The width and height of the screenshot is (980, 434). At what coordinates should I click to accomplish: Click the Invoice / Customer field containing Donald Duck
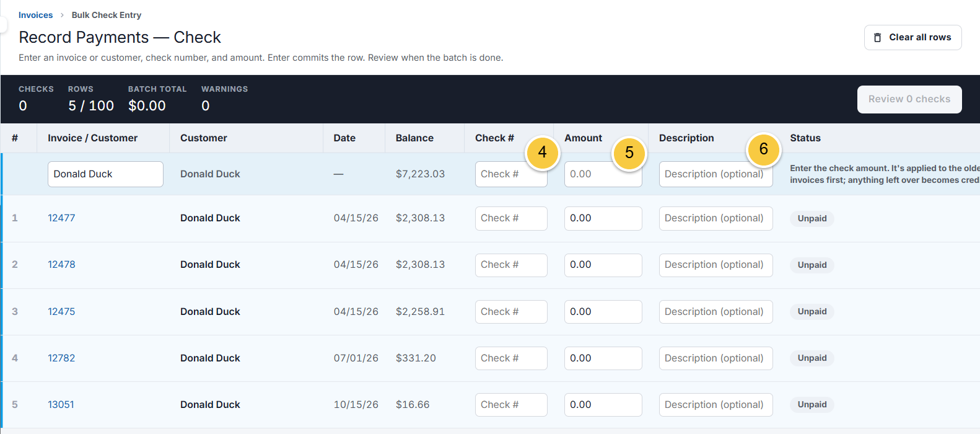pos(105,174)
